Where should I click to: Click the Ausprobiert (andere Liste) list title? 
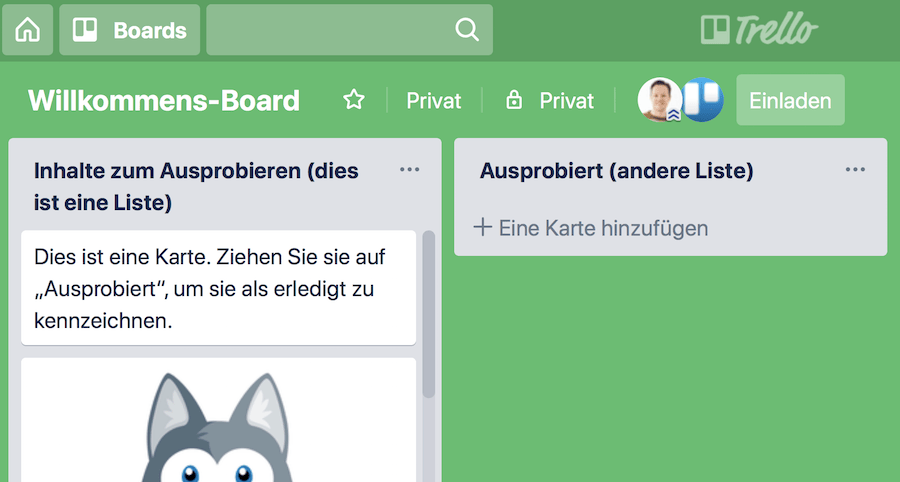pos(616,171)
